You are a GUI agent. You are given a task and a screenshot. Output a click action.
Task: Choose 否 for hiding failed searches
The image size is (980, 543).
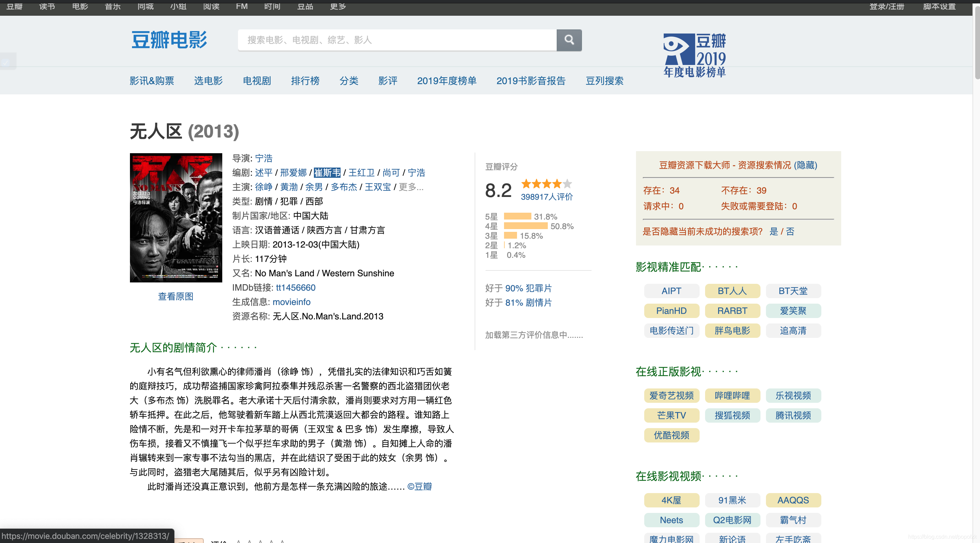click(x=790, y=231)
